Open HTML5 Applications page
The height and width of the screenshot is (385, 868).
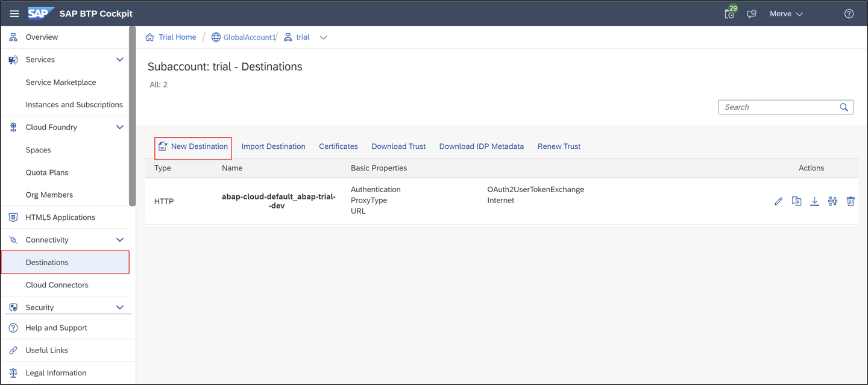pos(60,218)
